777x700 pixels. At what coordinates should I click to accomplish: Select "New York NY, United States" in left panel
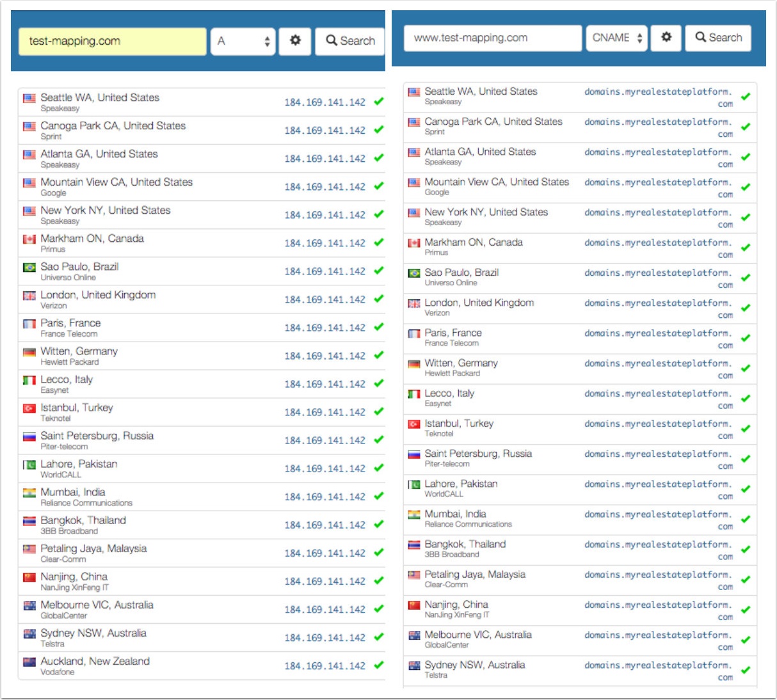(106, 210)
